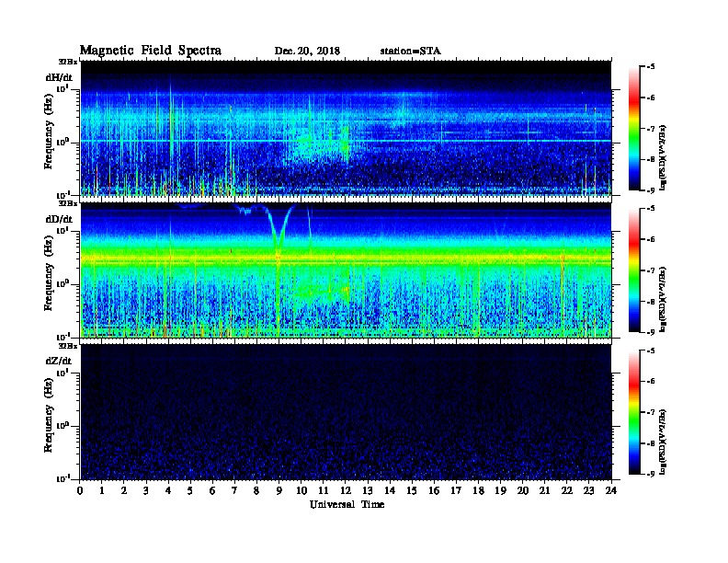Click the 10^-1 frequency tick of the dZ/dt panel
The image size is (728, 563).
click(x=63, y=478)
